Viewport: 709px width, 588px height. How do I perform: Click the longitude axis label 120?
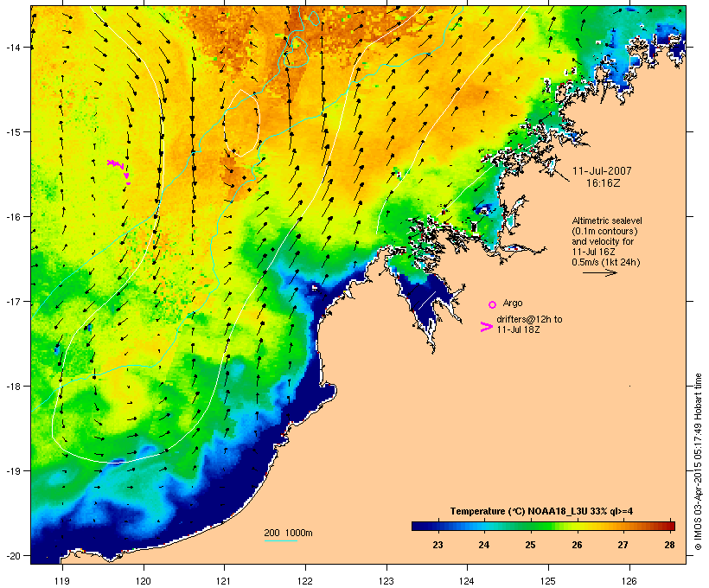tap(144, 581)
